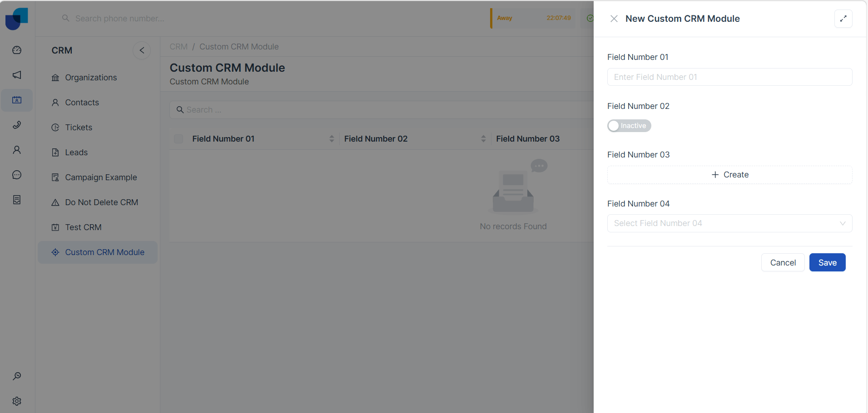Screen dimensions: 868x413
Task: Click the Enter Field Number 01 input
Action: pos(729,77)
